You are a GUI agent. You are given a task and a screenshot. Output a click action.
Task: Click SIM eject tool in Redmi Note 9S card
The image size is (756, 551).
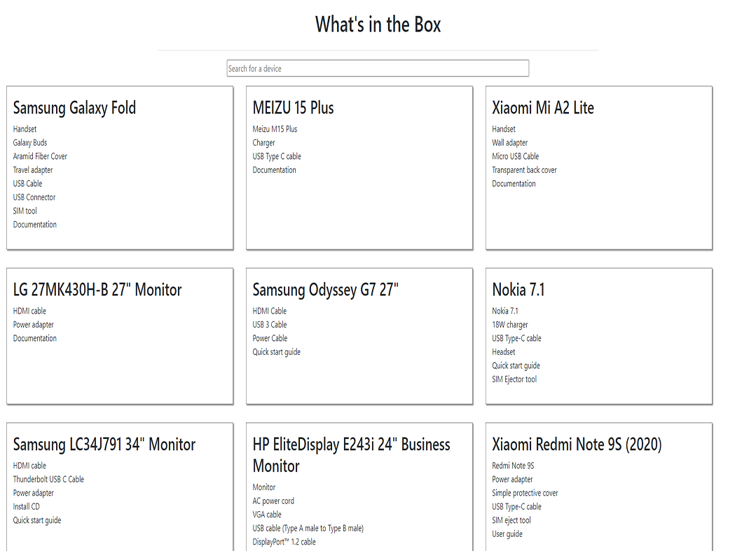pos(511,520)
